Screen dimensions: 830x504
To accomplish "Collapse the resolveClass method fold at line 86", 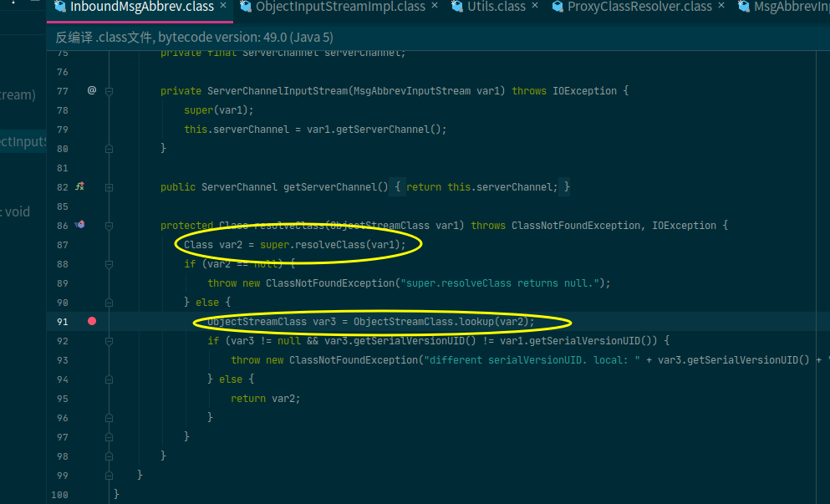I will tap(109, 225).
